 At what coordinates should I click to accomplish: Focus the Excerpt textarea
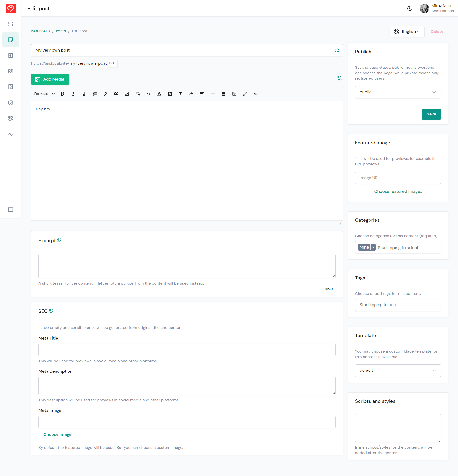(x=187, y=266)
